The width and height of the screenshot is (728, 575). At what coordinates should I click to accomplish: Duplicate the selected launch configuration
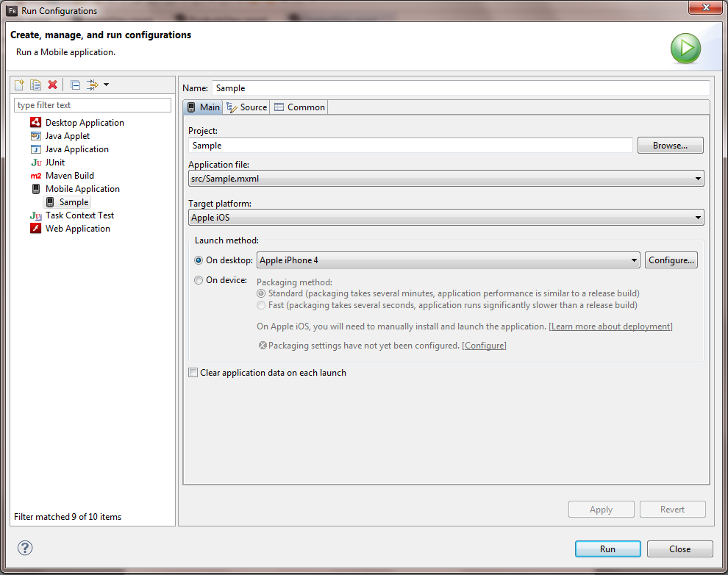coord(35,85)
